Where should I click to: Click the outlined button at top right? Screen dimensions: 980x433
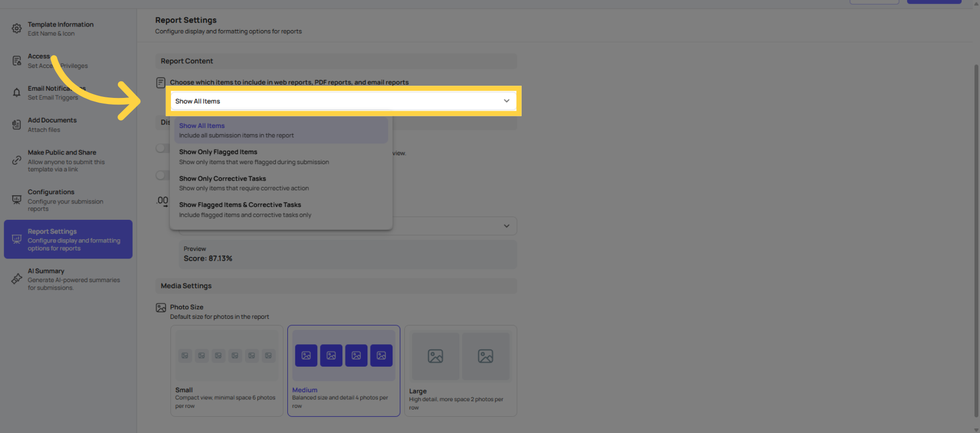[874, 2]
